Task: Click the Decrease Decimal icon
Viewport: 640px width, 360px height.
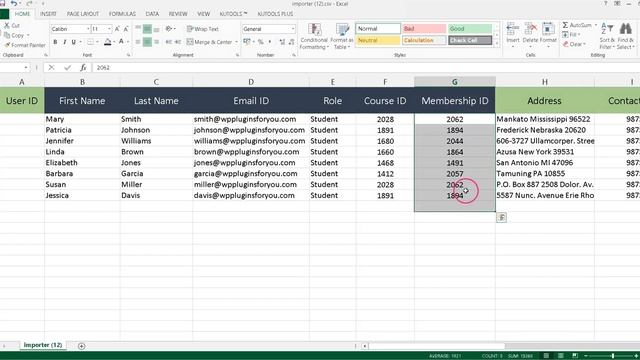Action: pyautogui.click(x=291, y=42)
